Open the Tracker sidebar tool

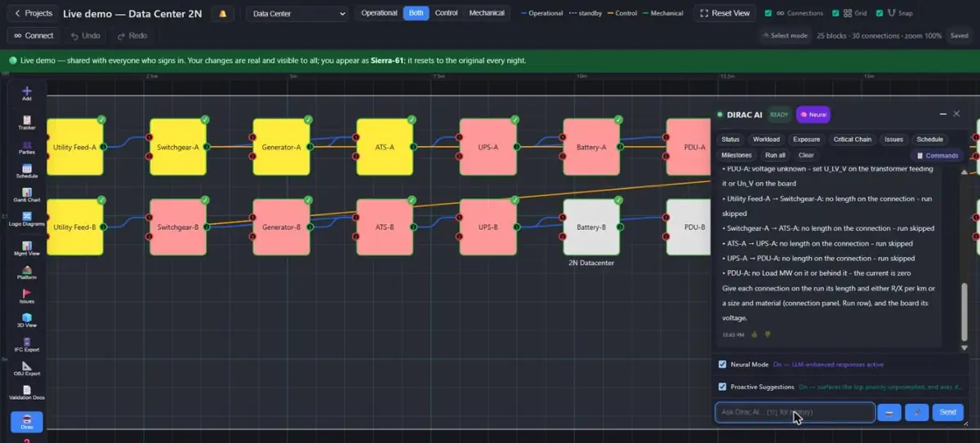pyautogui.click(x=27, y=122)
